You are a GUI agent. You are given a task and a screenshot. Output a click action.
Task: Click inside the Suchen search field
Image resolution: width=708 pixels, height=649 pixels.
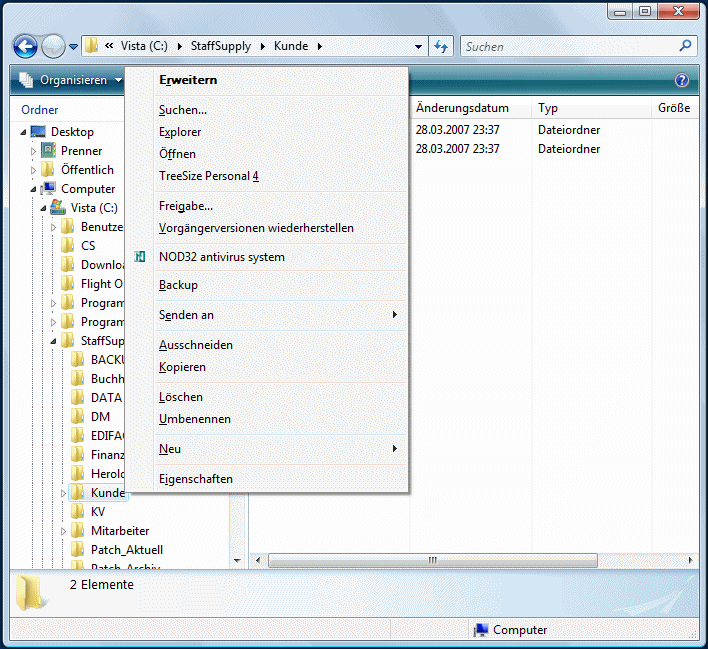(x=565, y=47)
